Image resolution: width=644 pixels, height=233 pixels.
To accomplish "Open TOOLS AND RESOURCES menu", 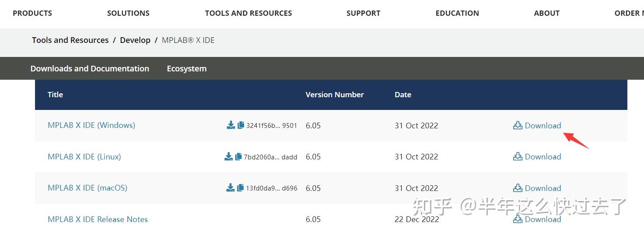I will (x=248, y=13).
